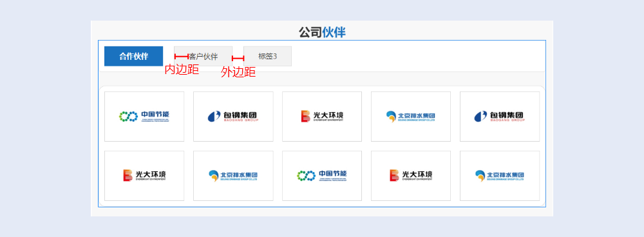Viewport: 644px width, 237px height.
Task: Click the 包钢集团 card ending the top row
Action: pyautogui.click(x=500, y=117)
